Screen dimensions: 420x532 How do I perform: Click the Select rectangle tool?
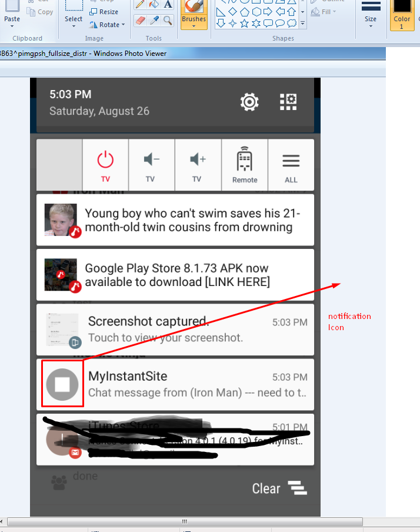coord(74,5)
